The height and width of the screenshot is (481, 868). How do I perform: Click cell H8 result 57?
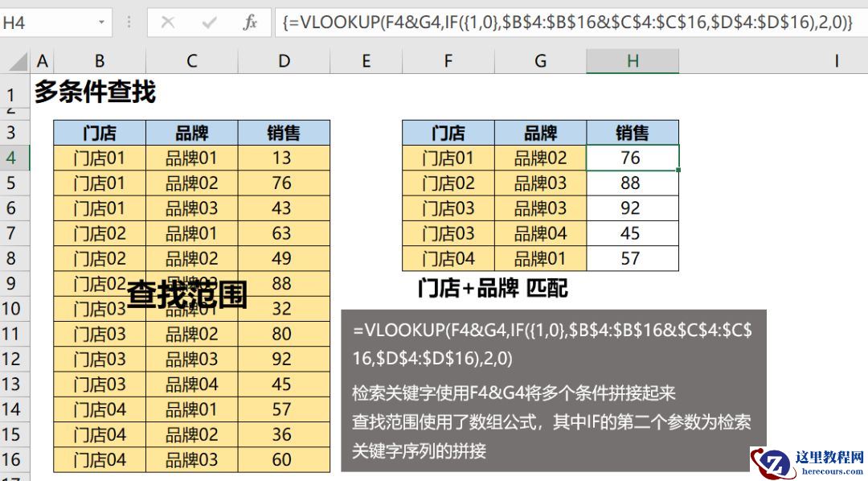pyautogui.click(x=633, y=258)
